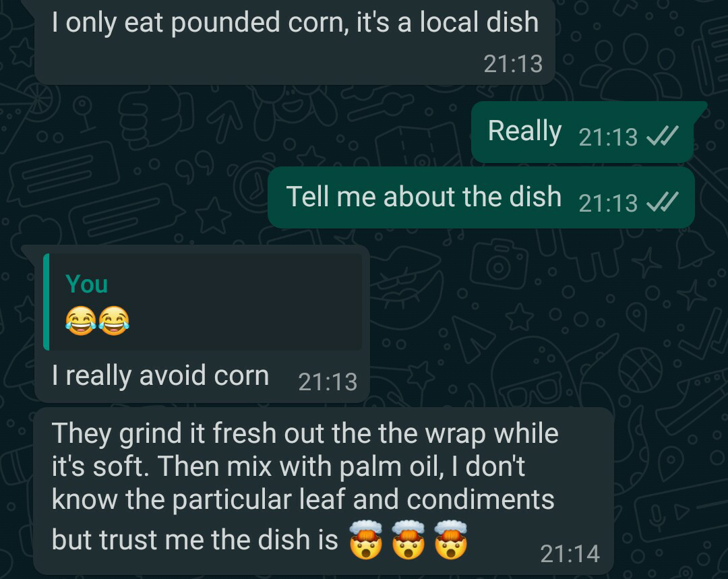Select the 'I really avoid corn' text
The width and height of the screenshot is (728, 579).
tap(160, 375)
